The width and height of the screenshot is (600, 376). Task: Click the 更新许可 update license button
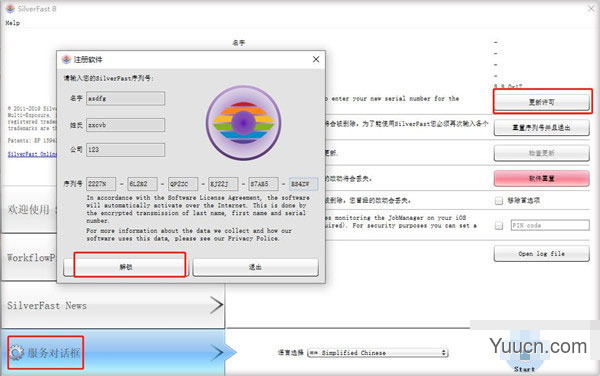tap(541, 102)
